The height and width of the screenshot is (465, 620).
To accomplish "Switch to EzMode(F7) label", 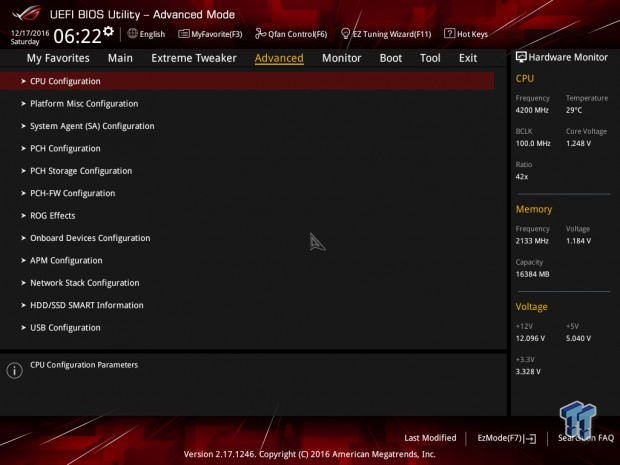I will pos(500,438).
